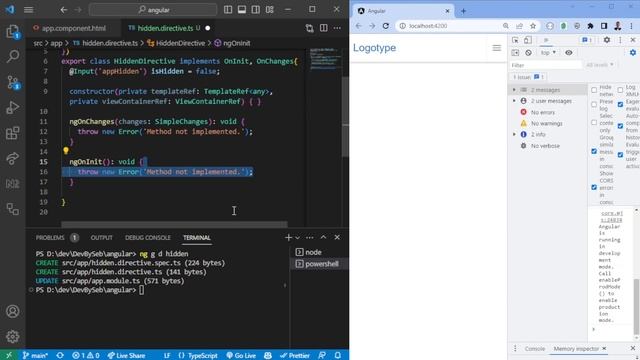Open the Search view in the activity bar
Viewport: 640px width, 360px height.
click(x=13, y=56)
